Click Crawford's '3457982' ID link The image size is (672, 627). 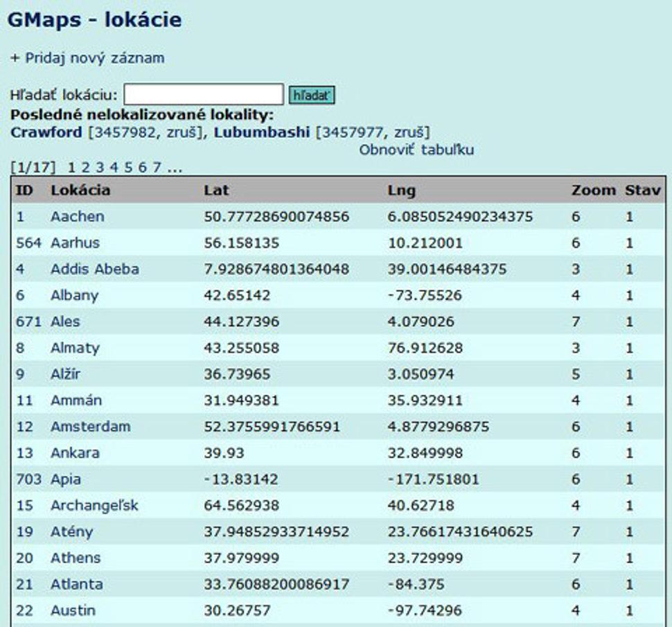pyautogui.click(x=125, y=132)
